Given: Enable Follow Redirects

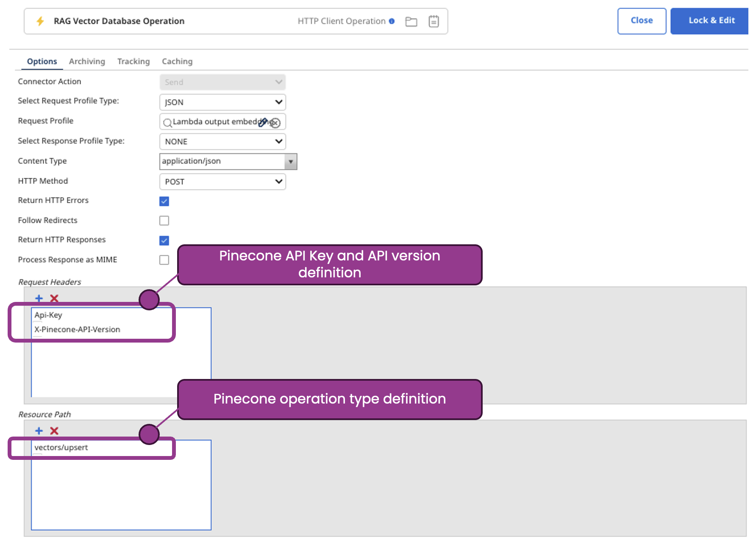Looking at the screenshot, I should click(164, 220).
